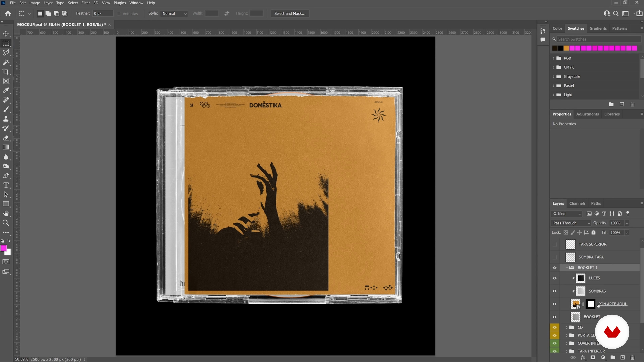644x362 pixels.
Task: Open the Style Normal dropdown
Action: coord(174,13)
